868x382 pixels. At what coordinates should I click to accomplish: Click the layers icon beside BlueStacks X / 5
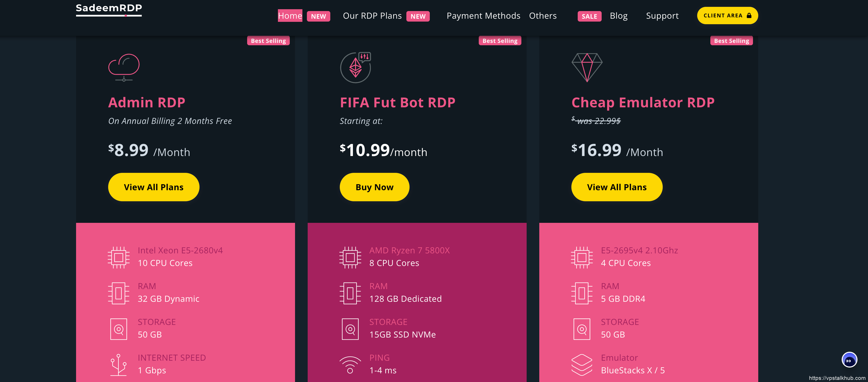tap(582, 364)
